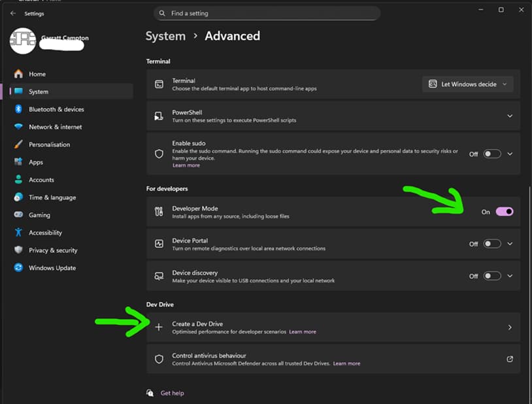Open the Let Windows decide terminal dropdown
The height and width of the screenshot is (404, 532).
[x=467, y=84]
